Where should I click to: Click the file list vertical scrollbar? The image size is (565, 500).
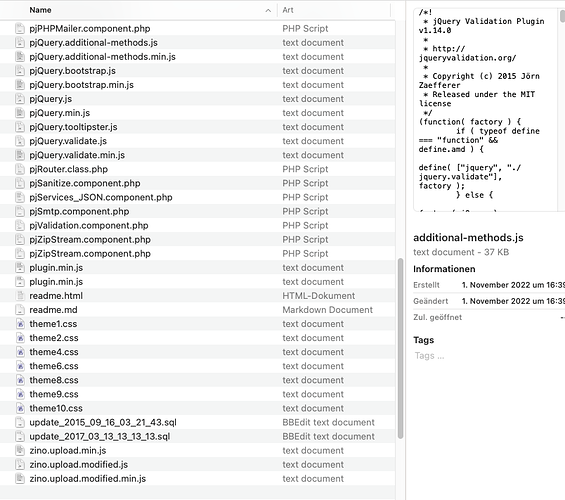(x=400, y=348)
